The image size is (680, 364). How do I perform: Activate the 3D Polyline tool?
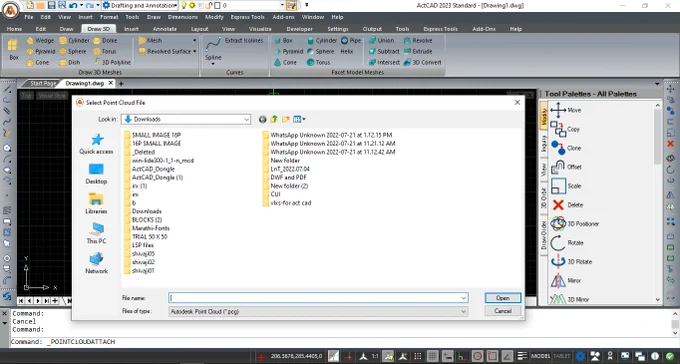point(112,62)
